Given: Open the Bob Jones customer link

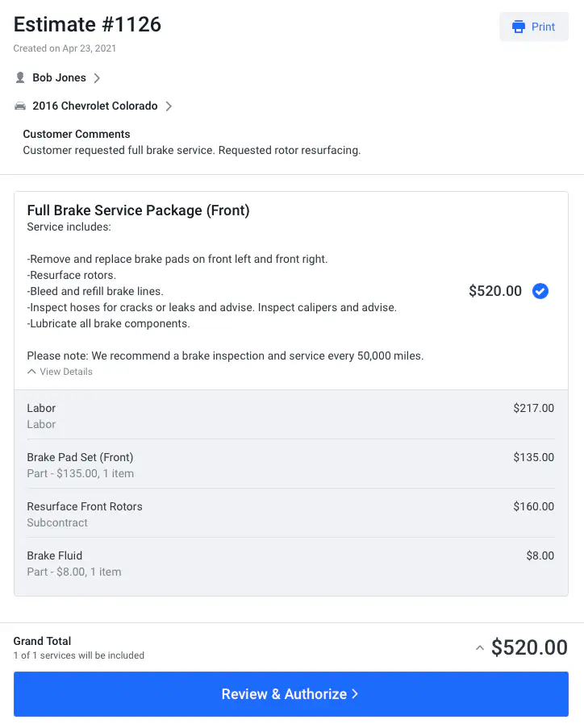Looking at the screenshot, I should point(58,78).
